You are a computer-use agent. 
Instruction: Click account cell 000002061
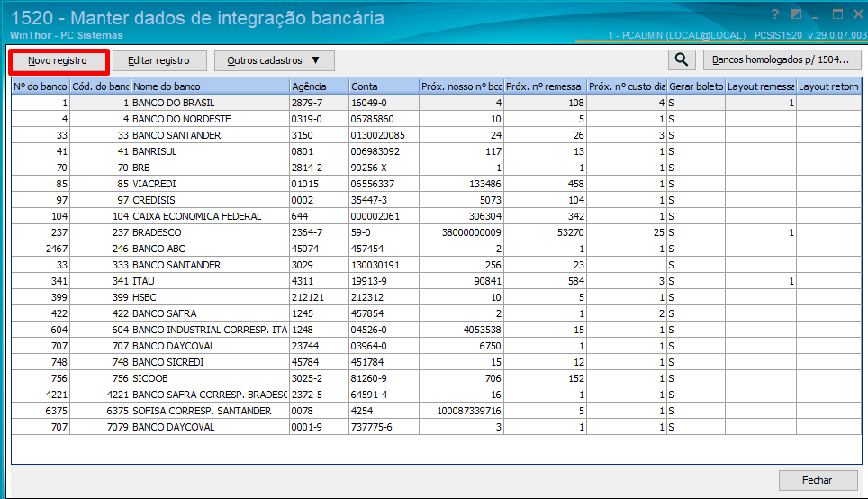384,216
